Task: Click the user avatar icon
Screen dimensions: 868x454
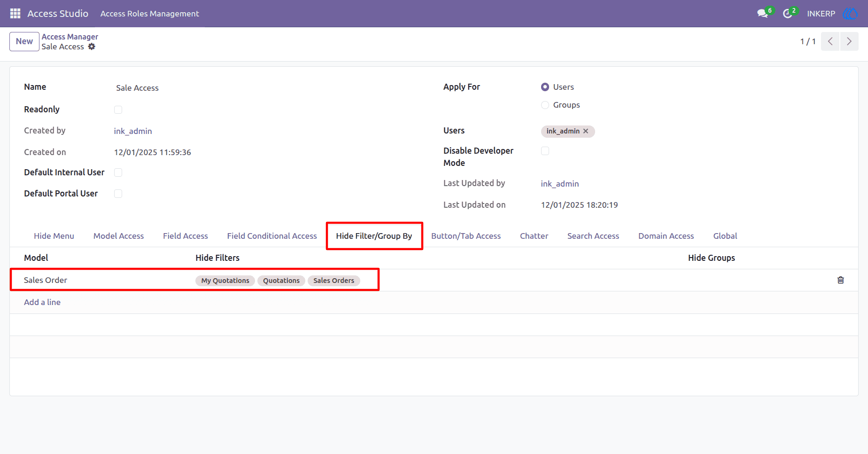Action: pos(850,14)
